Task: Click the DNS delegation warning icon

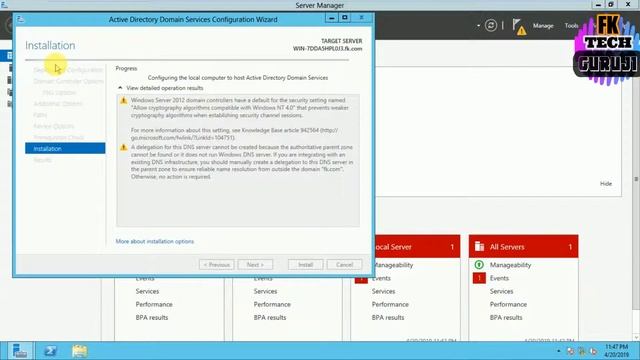Action: coord(124,147)
